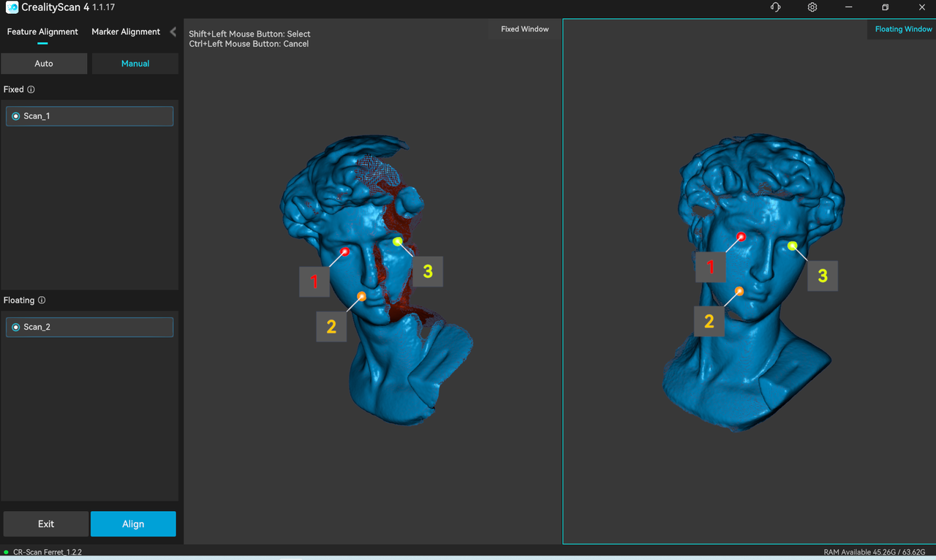Click the info icon next to Floating
Image resolution: width=936 pixels, height=560 pixels.
pos(42,300)
